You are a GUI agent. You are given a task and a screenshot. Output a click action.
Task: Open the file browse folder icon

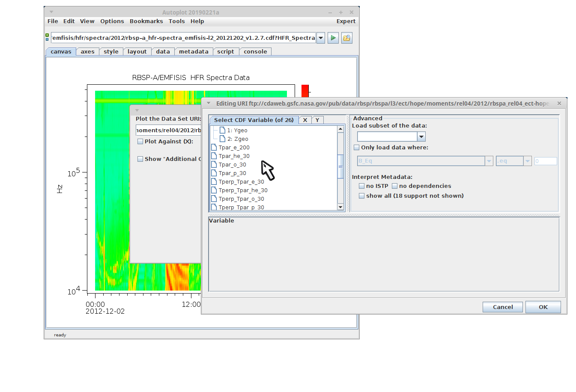tap(346, 38)
